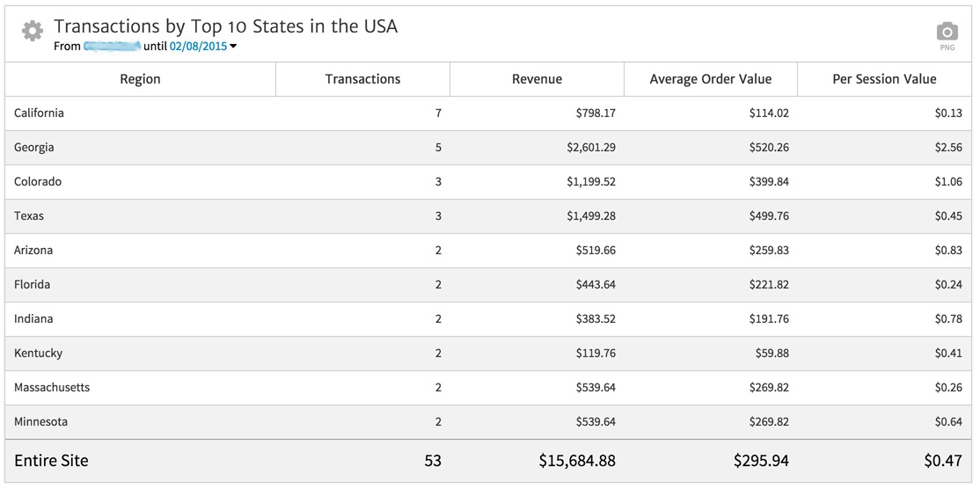The image size is (980, 489).
Task: Expand the date range dropdown arrow
Action: (x=233, y=47)
